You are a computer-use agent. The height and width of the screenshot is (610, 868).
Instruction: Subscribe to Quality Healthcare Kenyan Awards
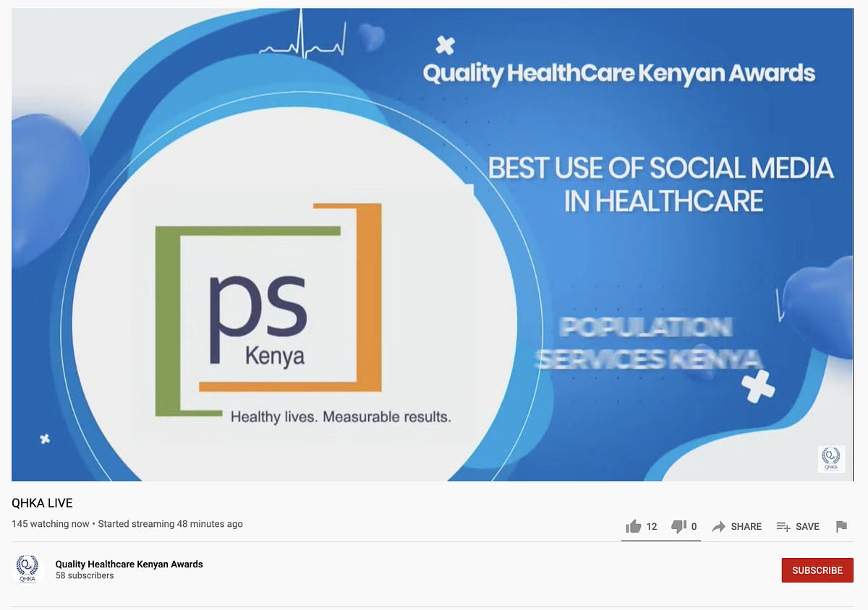click(817, 570)
